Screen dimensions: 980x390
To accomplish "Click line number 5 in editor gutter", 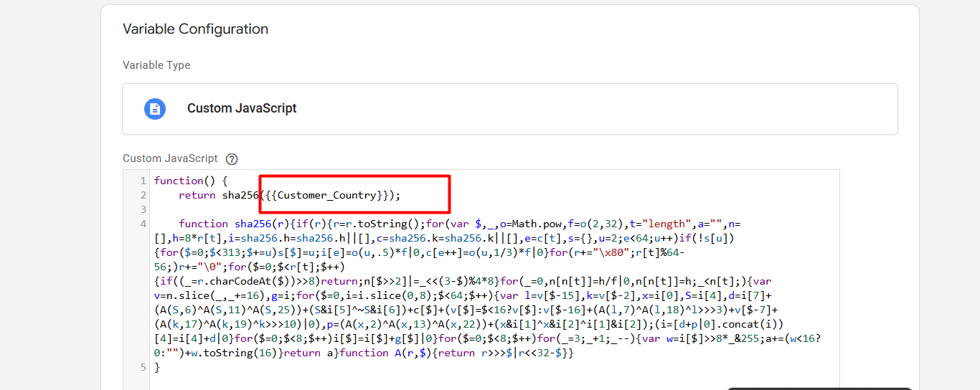I will pos(143,367).
